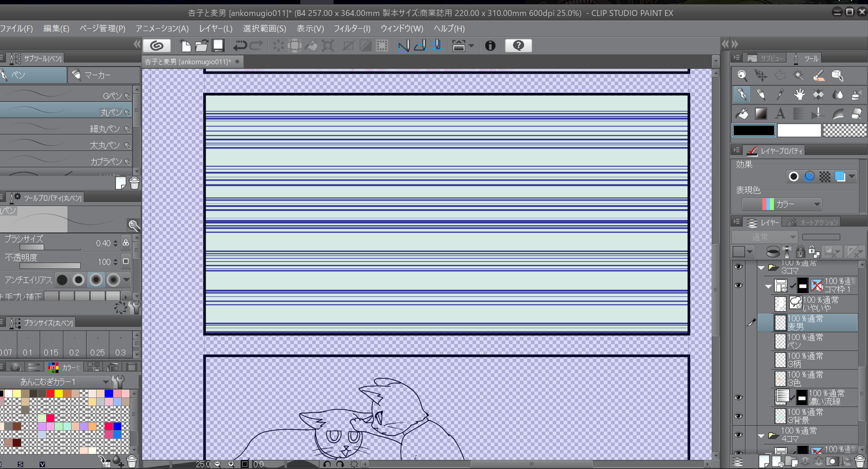
Task: Hide the 3背景 layer
Action: (738, 416)
